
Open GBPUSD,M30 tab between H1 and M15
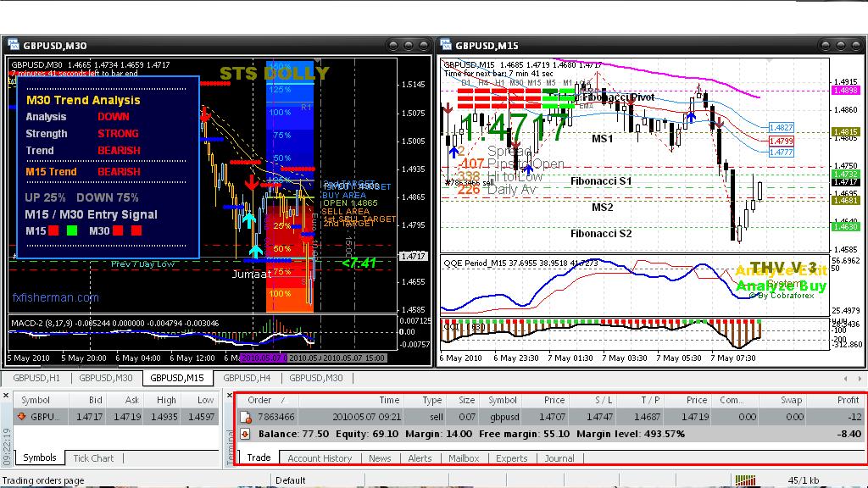coord(106,378)
